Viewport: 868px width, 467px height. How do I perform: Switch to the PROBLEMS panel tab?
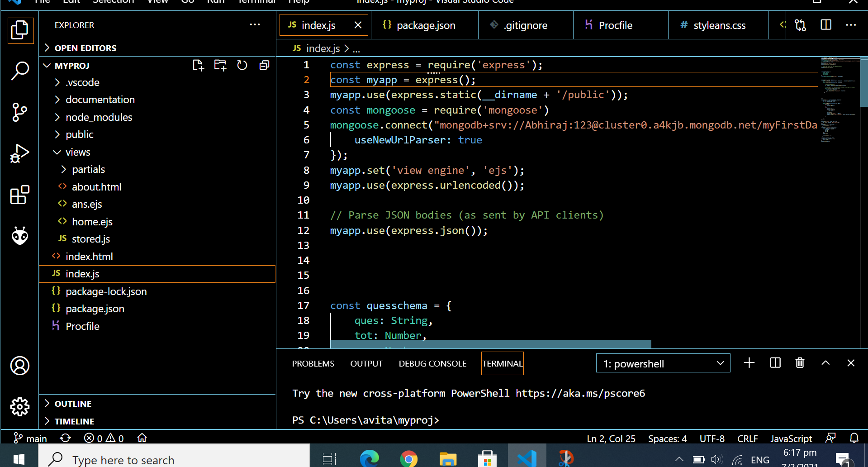[x=313, y=363]
